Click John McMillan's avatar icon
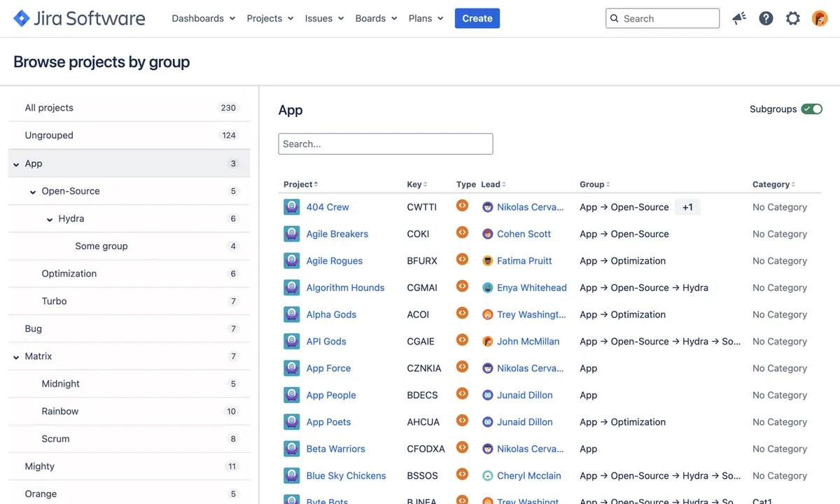 tap(488, 342)
